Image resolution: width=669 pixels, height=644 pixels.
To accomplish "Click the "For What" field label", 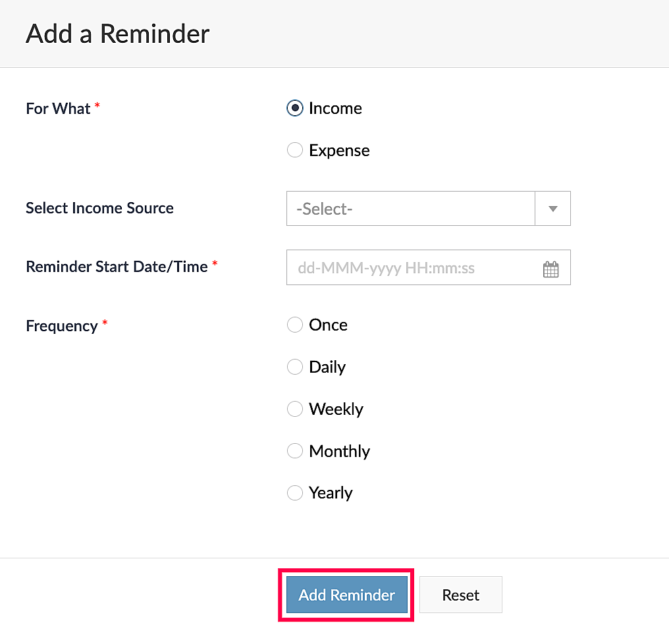I will pyautogui.click(x=58, y=109).
